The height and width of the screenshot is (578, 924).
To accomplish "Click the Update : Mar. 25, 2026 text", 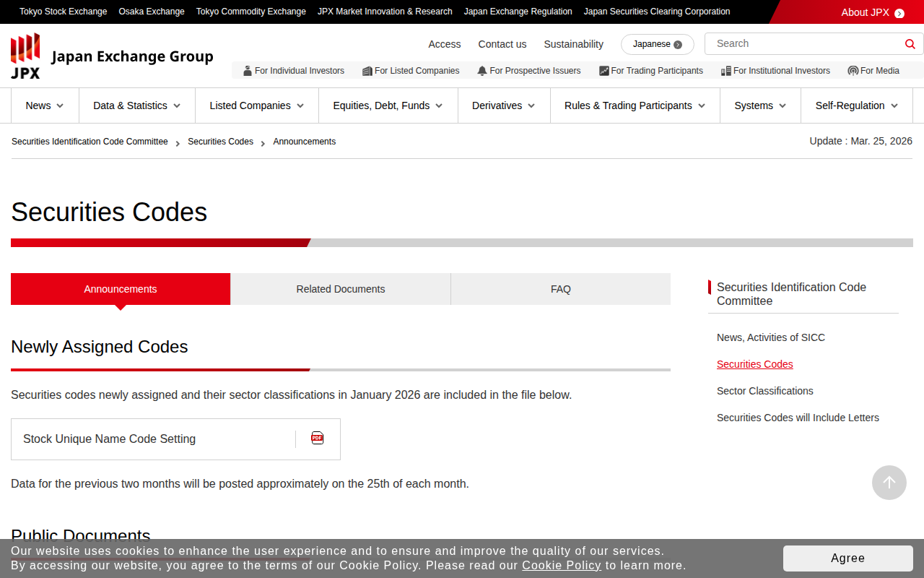I will 861,141.
